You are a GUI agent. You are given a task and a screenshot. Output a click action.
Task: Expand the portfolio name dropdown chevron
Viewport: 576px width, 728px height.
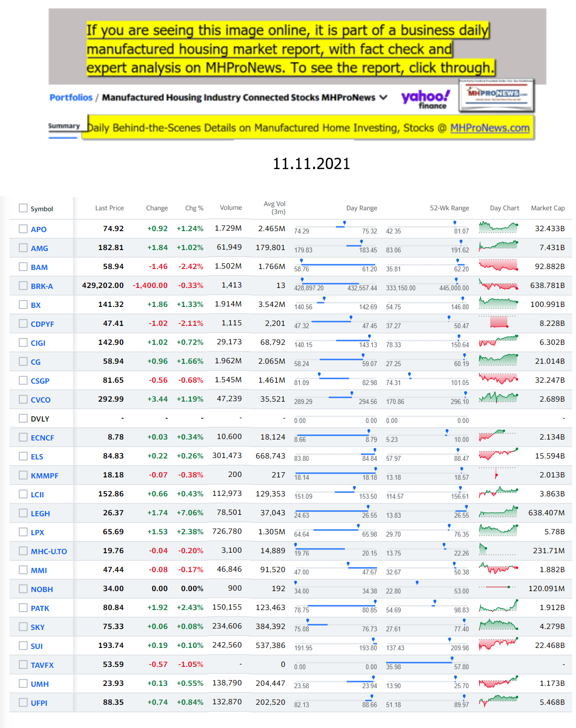383,98
